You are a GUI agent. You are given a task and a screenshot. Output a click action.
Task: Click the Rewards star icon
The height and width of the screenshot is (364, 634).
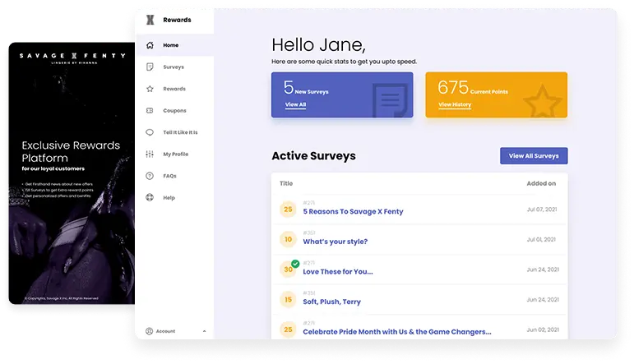coord(150,89)
